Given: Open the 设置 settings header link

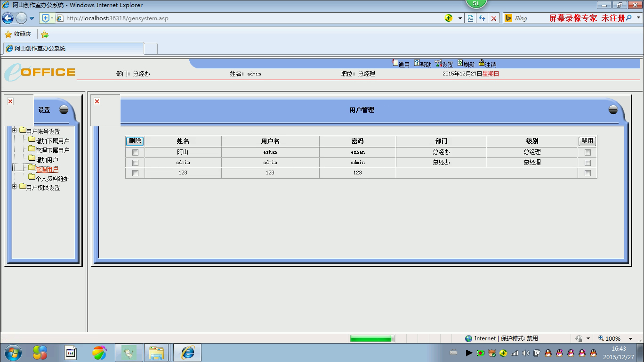Looking at the screenshot, I should pos(444,64).
